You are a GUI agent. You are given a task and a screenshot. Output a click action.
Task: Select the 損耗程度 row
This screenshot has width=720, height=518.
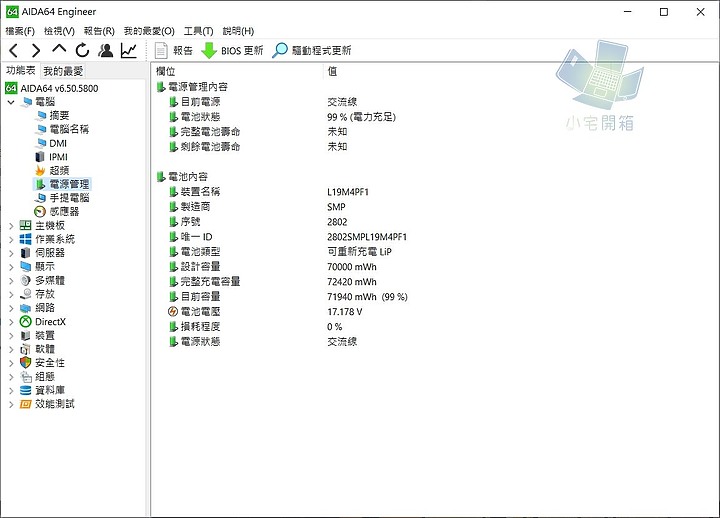pyautogui.click(x=200, y=327)
